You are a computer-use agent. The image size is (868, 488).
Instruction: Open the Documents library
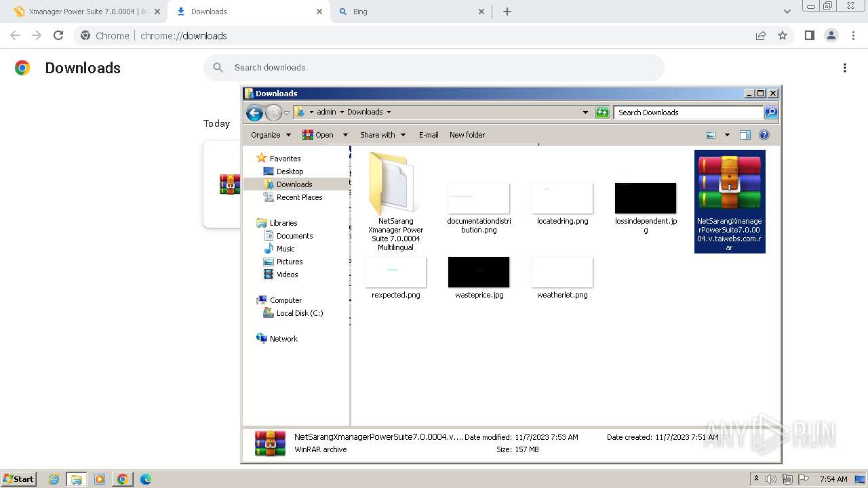coord(294,236)
